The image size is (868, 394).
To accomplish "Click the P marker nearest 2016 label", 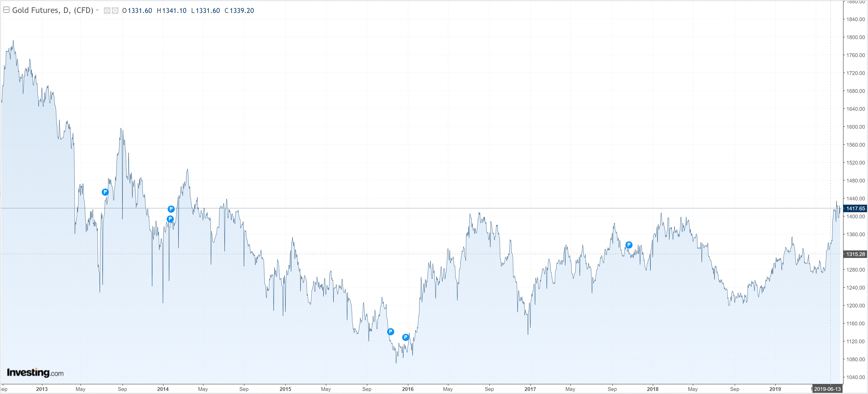I will click(406, 337).
